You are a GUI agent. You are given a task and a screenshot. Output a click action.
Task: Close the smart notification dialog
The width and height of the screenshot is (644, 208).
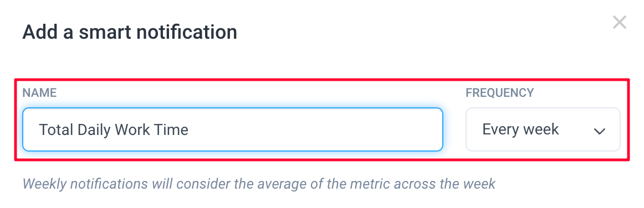[620, 23]
